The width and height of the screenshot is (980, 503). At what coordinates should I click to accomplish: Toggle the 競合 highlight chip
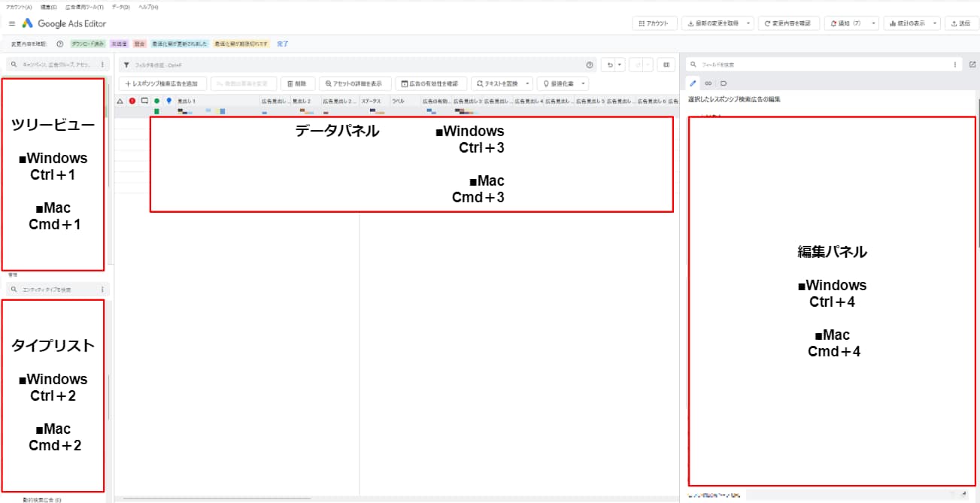pyautogui.click(x=139, y=44)
